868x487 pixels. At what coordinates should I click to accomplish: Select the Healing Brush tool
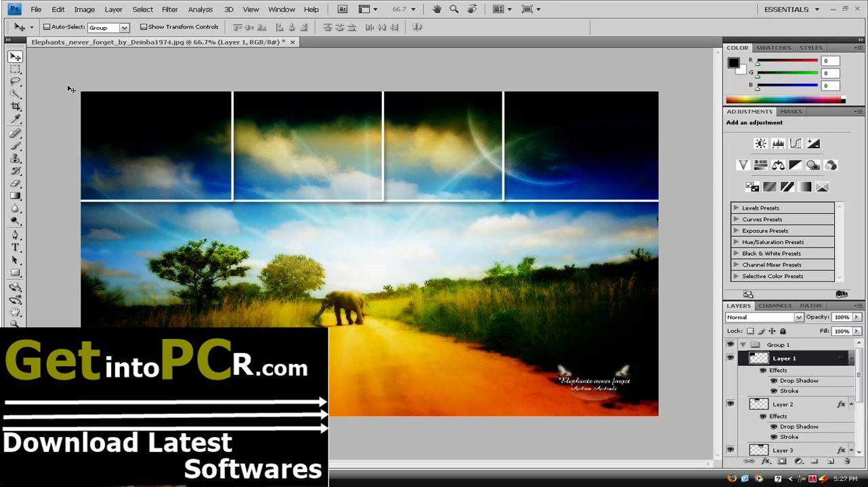15,134
